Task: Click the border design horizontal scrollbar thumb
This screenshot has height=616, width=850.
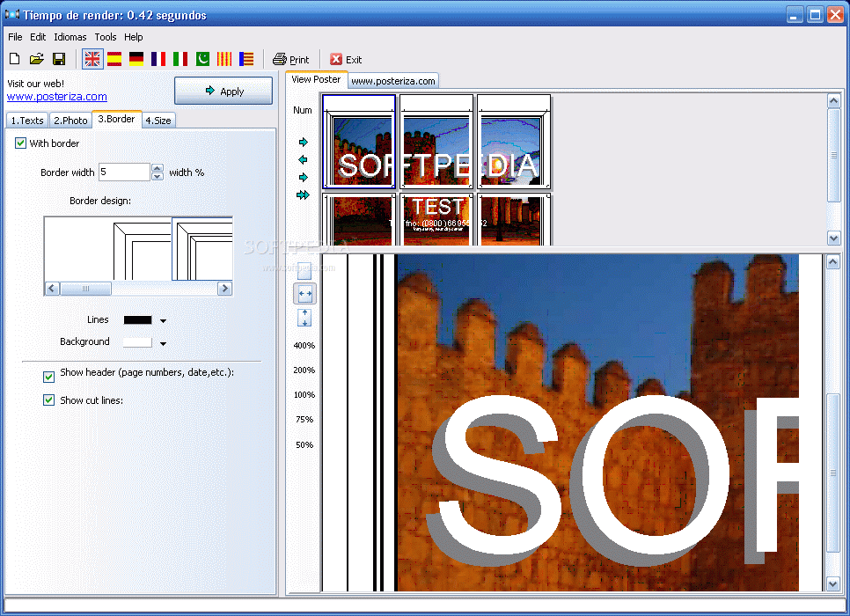Action: coord(85,289)
